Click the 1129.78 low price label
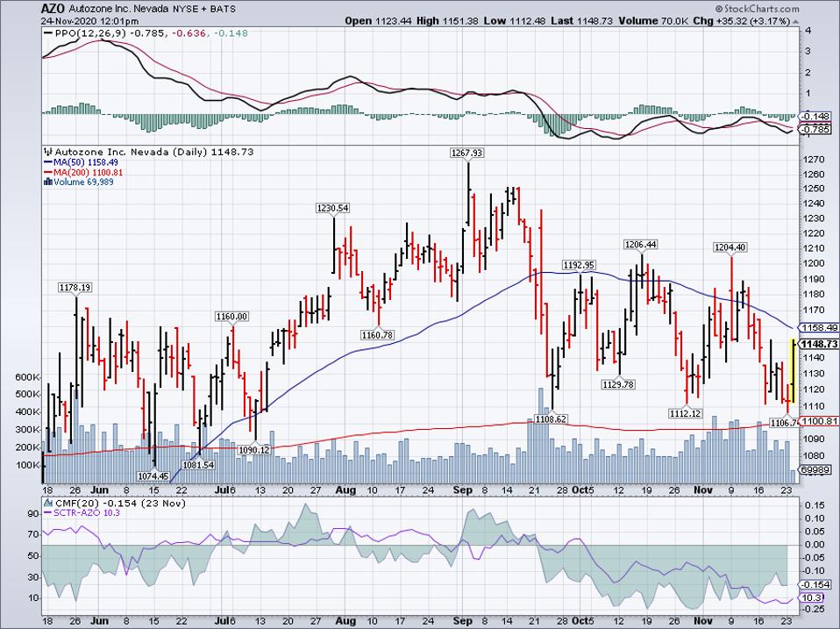The height and width of the screenshot is (629, 840). tap(618, 385)
